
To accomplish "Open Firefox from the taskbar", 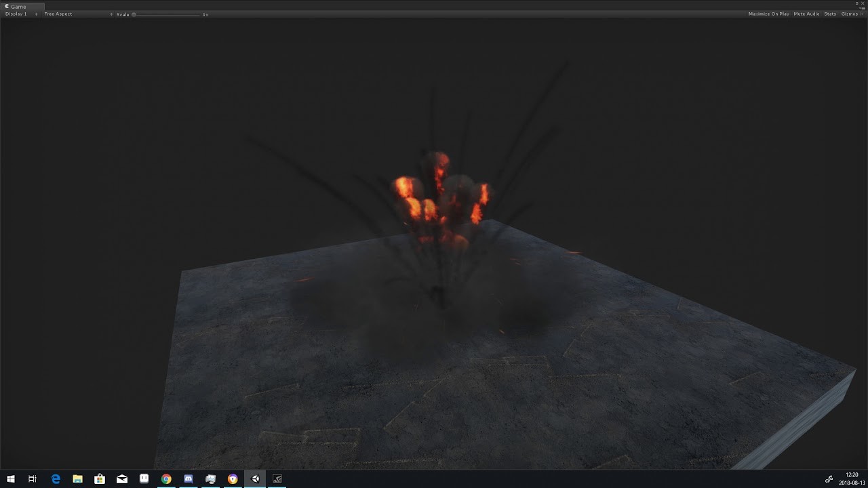I will [x=233, y=479].
